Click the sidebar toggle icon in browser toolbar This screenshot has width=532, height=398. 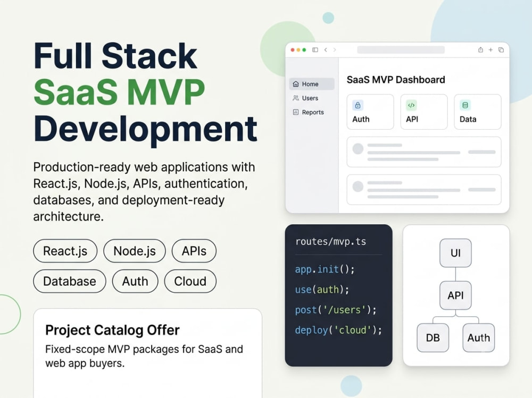pyautogui.click(x=315, y=50)
